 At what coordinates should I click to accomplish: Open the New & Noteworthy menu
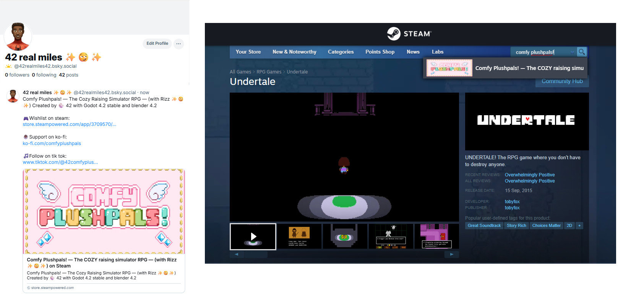click(294, 52)
